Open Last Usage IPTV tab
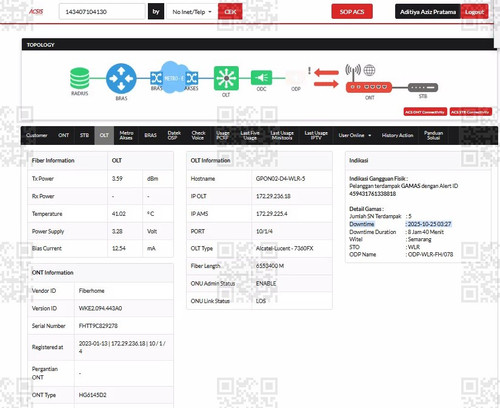Image resolution: width=500 pixels, height=408 pixels. 316,135
